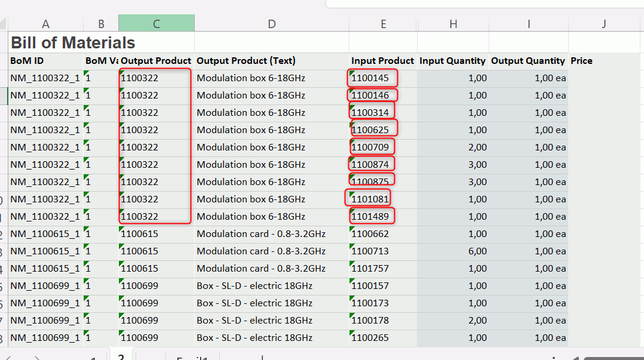Switch to the sheet tab labeled 2

tap(121, 356)
